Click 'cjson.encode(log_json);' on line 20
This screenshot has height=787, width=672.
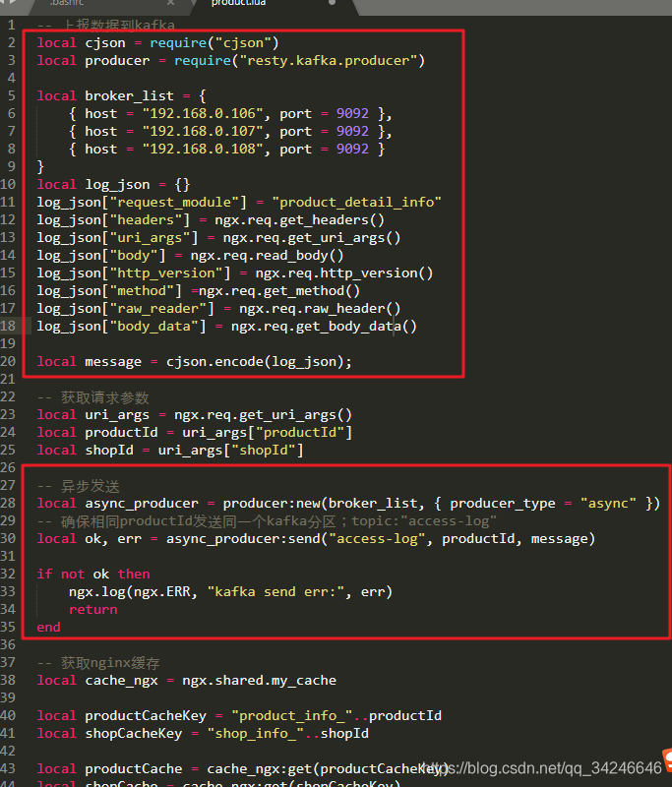tap(259, 362)
